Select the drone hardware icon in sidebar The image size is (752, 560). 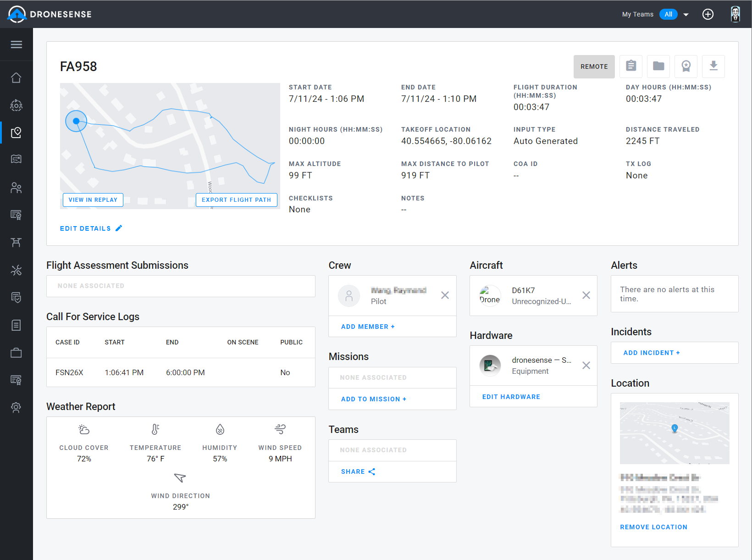pos(16,242)
